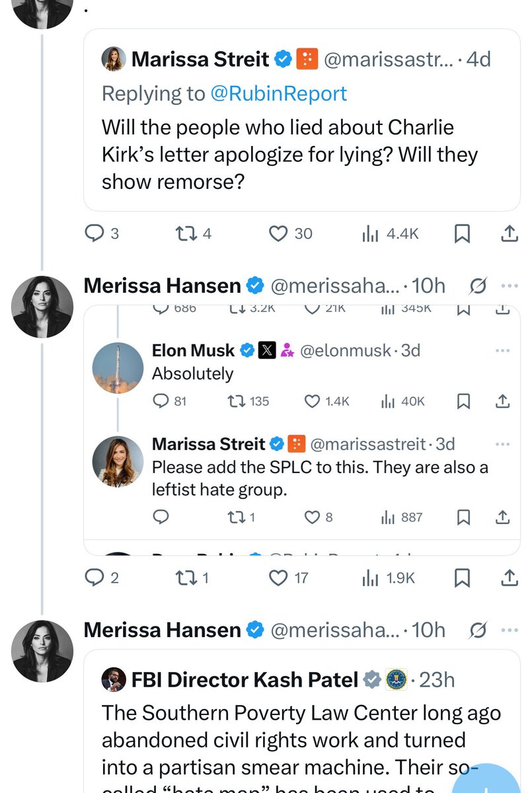Reply to the Charlie Kirk letter tweet
Viewport: 532px width, 793px height.
(95, 233)
